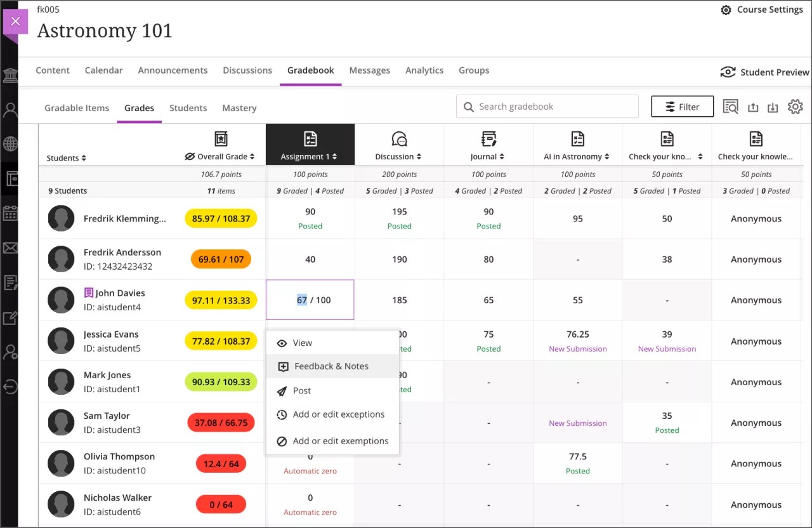Image resolution: width=812 pixels, height=528 pixels.
Task: Open the activity stream globe icon
Action: [9, 143]
